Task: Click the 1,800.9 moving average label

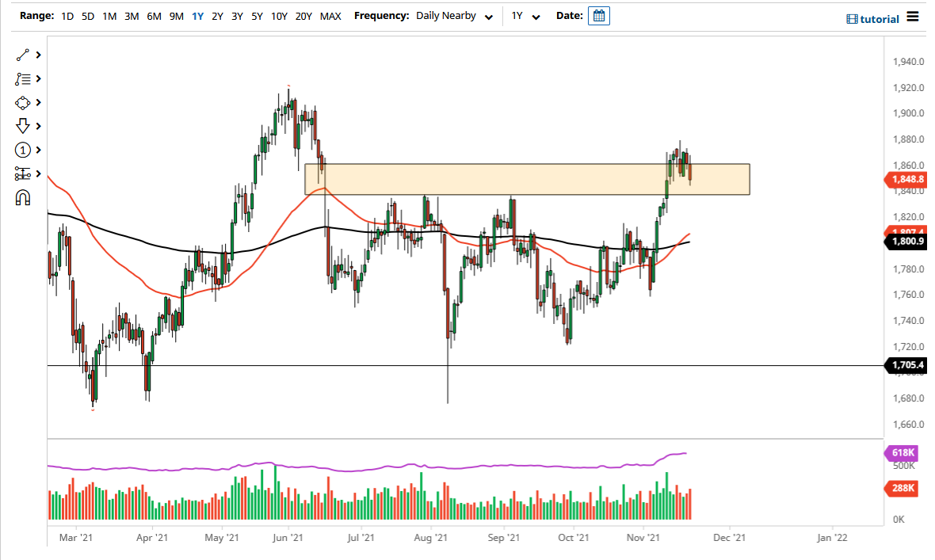Action: [905, 242]
